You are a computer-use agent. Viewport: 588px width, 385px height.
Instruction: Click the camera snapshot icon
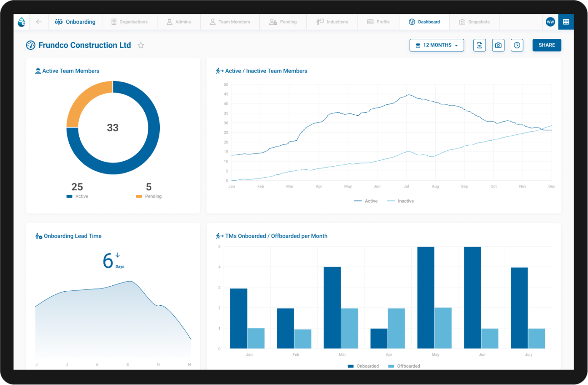click(498, 45)
